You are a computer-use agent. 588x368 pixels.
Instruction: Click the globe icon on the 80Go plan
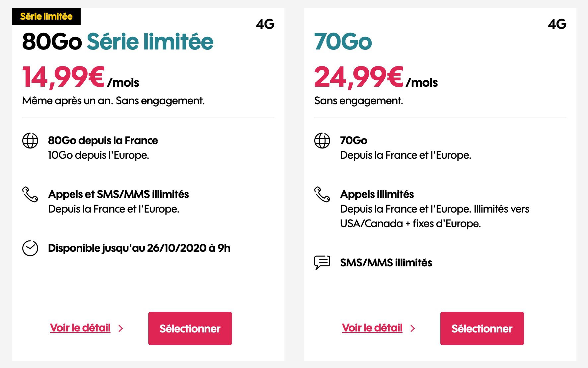30,140
